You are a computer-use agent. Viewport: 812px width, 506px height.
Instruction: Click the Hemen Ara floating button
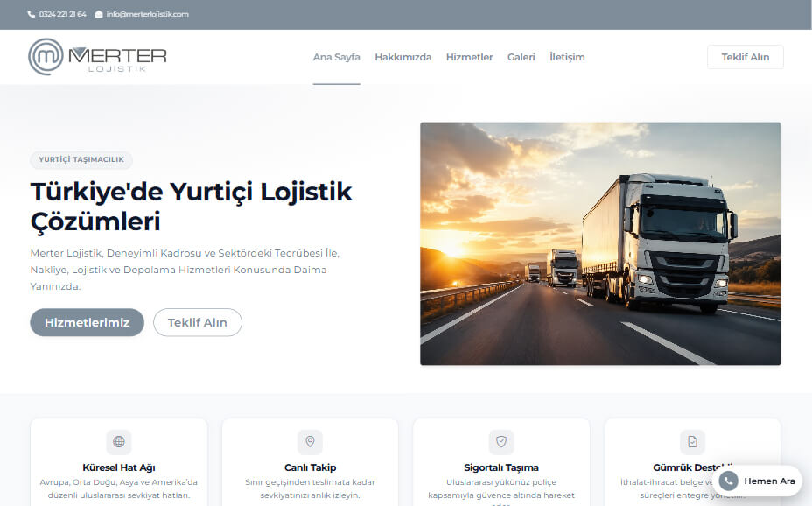(x=757, y=481)
